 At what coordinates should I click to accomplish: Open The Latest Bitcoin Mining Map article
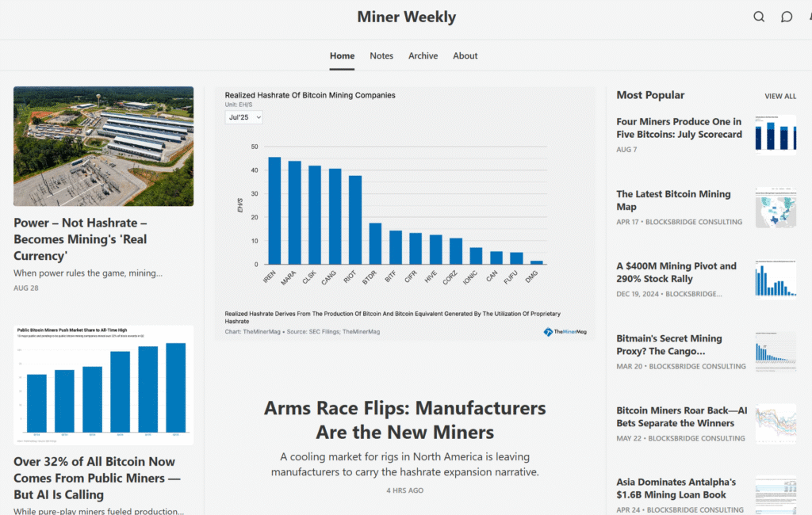[x=673, y=200]
